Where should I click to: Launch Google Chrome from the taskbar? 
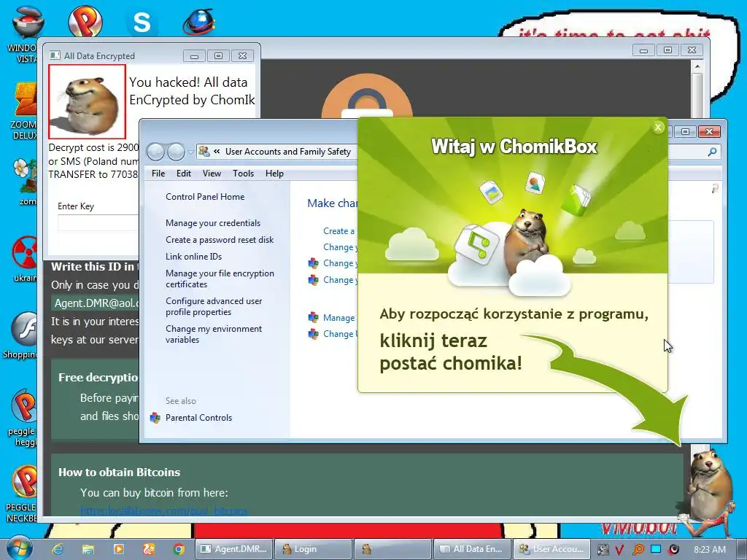pyautogui.click(x=179, y=549)
